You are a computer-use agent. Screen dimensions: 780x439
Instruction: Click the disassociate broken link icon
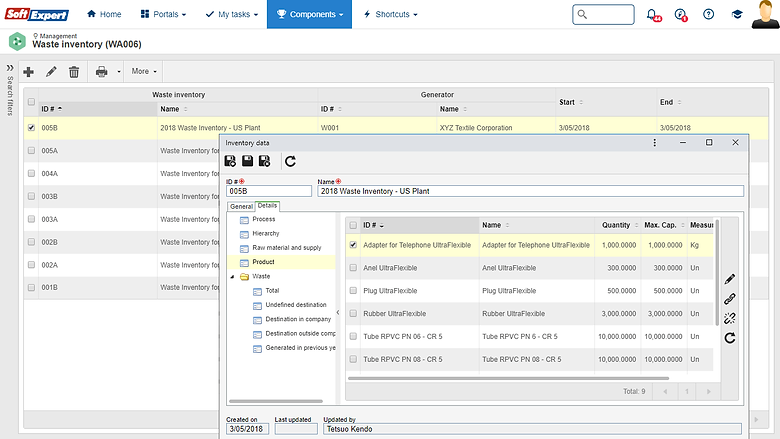[x=730, y=318]
